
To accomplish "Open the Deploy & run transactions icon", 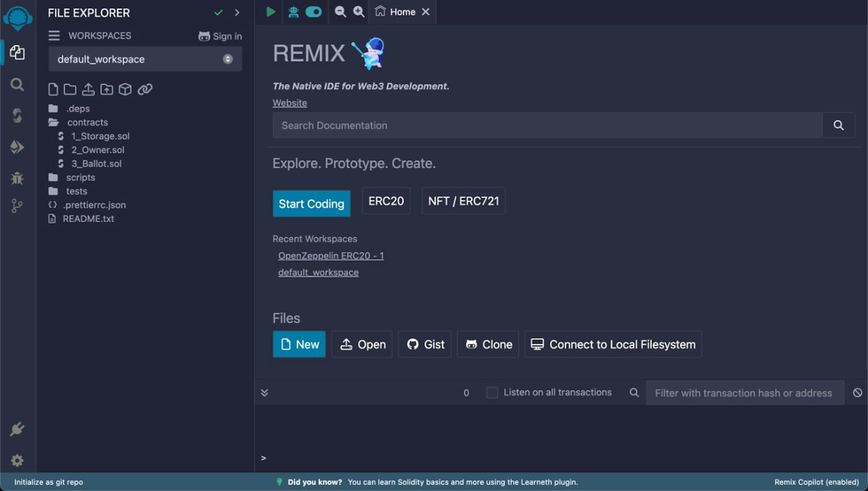I will click(x=17, y=147).
